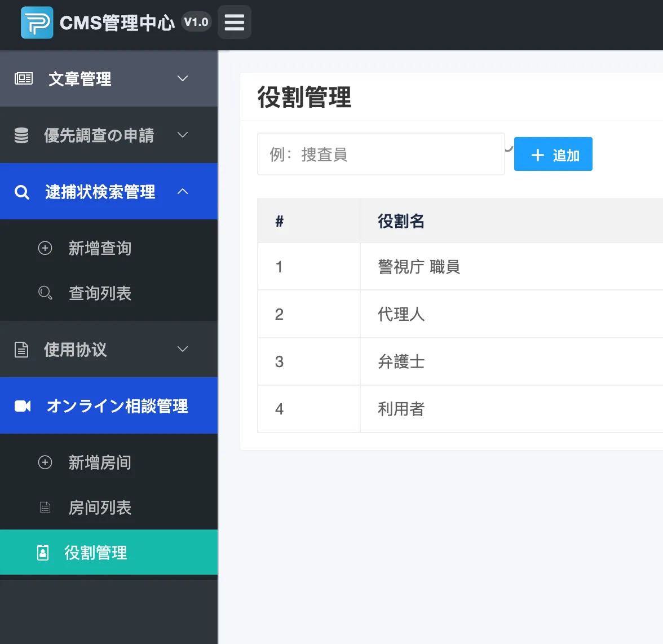Click row number 2 cell
This screenshot has height=644, width=663.
point(309,314)
